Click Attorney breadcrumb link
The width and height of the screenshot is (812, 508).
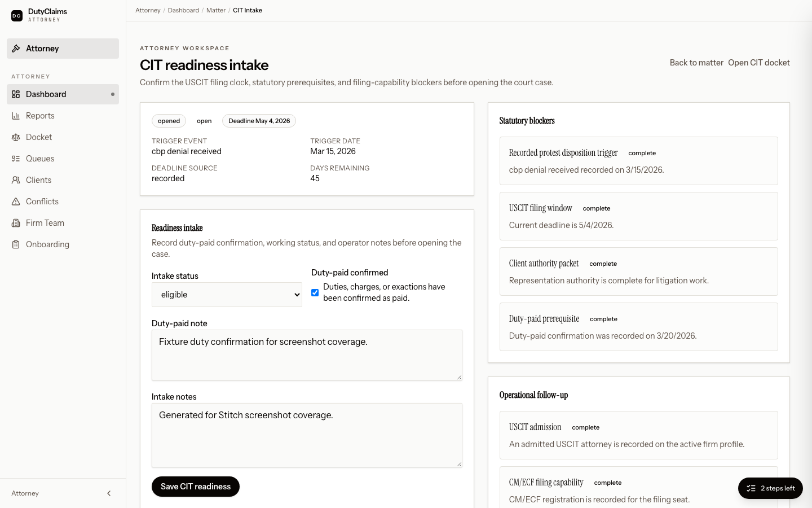tap(148, 10)
